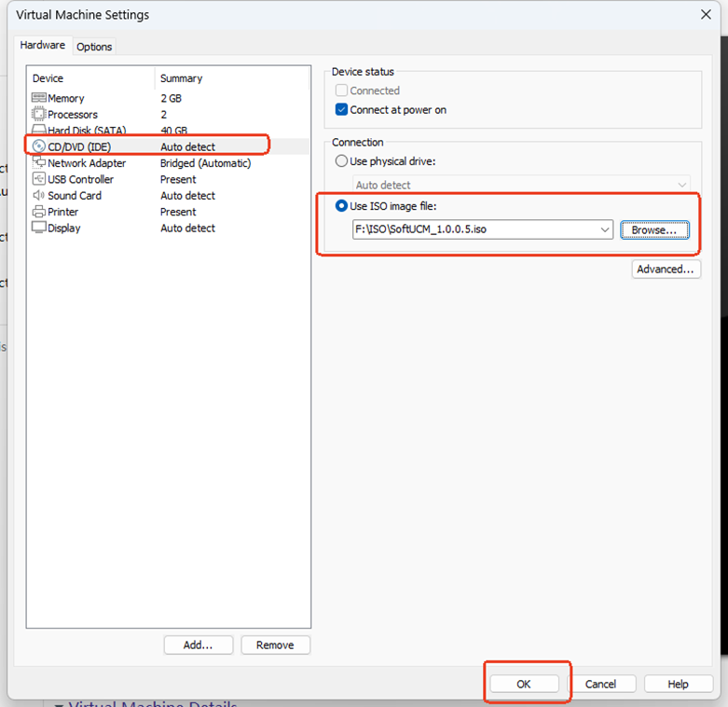Viewport: 728px width, 707px height.
Task: Click the 40 GB hard disk summary
Action: click(x=174, y=131)
